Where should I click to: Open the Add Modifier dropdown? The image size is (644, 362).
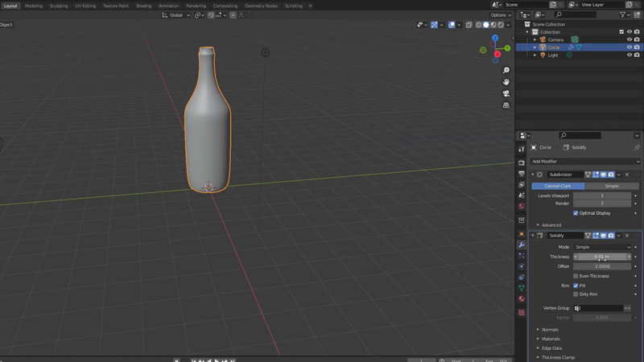[x=585, y=162]
